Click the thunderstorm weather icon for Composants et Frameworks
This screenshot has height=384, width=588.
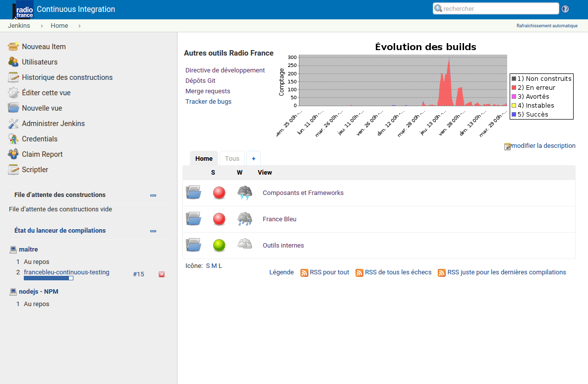(245, 192)
